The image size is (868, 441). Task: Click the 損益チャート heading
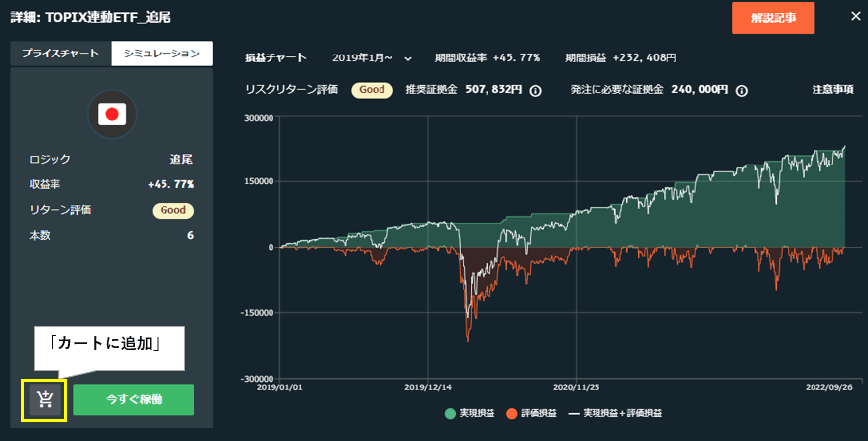pos(275,57)
